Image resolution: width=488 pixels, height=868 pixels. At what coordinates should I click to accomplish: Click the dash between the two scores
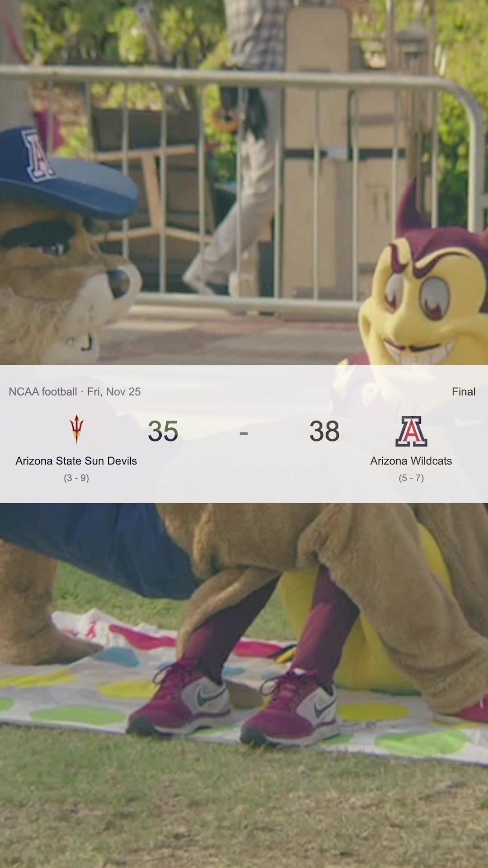click(244, 433)
